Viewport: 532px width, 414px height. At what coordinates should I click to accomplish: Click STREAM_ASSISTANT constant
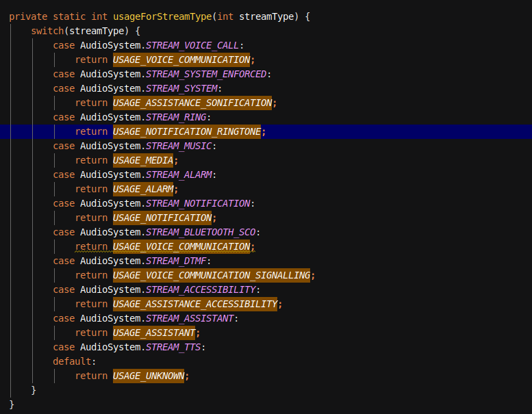(190, 319)
